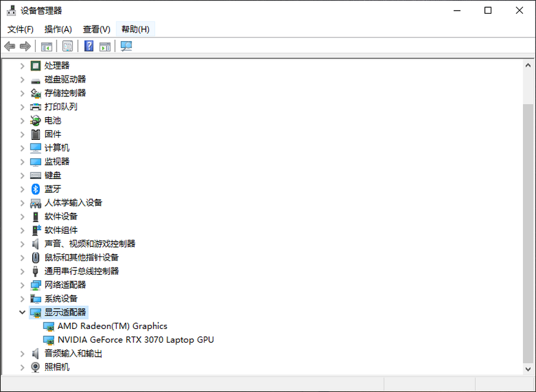Click the 系统设备 system device icon
The image size is (536, 392).
[x=36, y=299]
